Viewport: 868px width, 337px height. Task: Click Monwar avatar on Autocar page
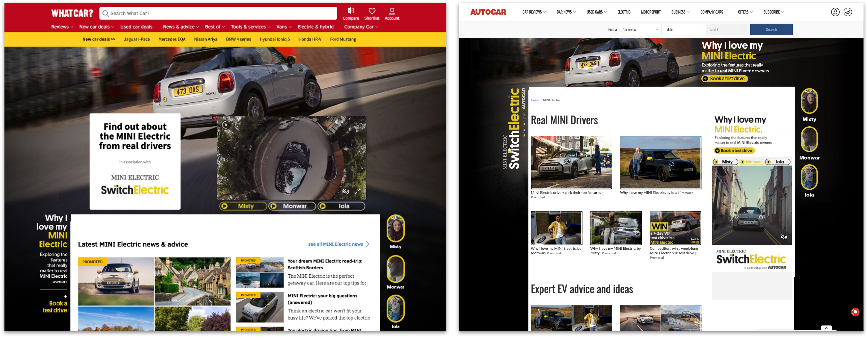click(809, 139)
